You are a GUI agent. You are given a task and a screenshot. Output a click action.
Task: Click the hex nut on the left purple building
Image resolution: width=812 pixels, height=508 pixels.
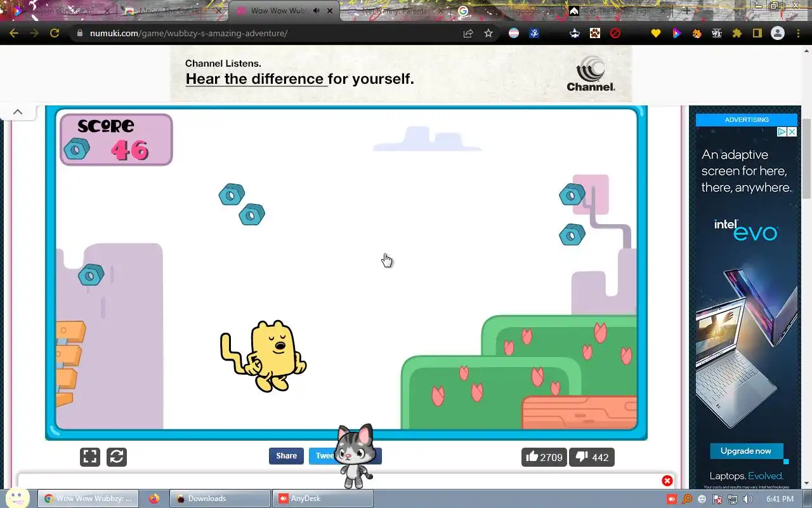(91, 275)
